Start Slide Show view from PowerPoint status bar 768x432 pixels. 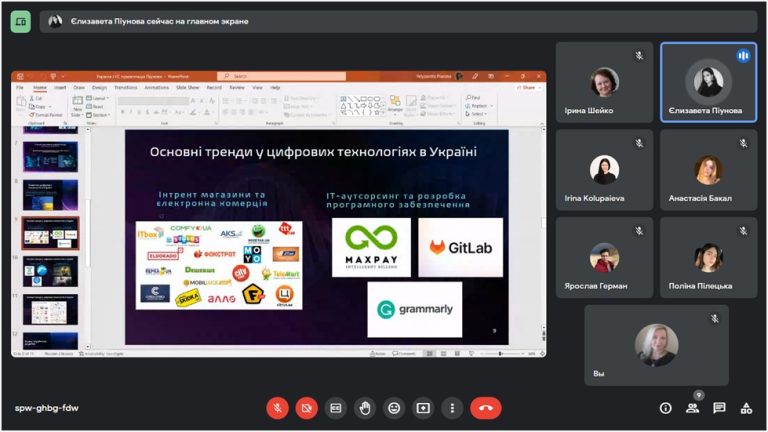pyautogui.click(x=471, y=353)
